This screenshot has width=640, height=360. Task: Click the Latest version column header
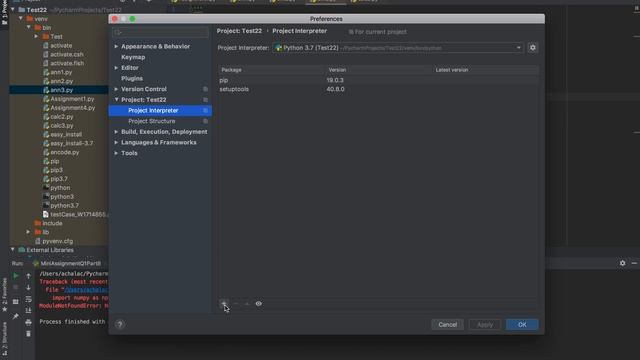pos(452,70)
